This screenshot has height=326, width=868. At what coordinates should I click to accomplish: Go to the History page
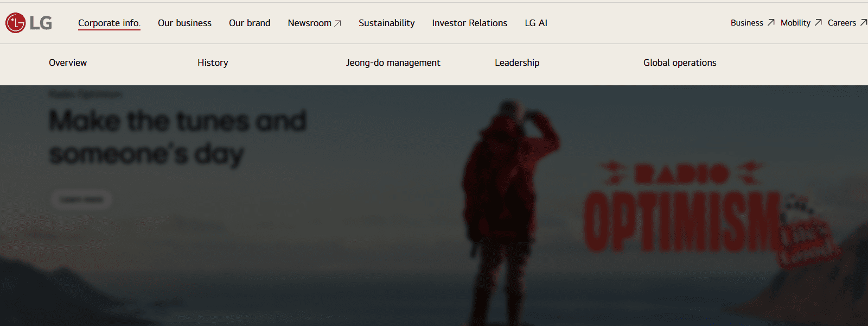click(x=213, y=62)
